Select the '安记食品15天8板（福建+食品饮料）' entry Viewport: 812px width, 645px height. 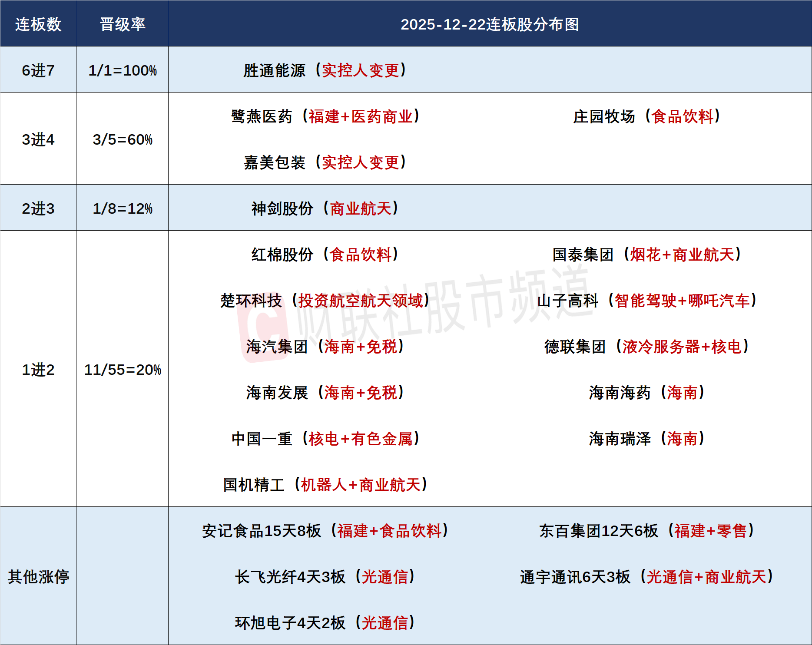pyautogui.click(x=325, y=531)
